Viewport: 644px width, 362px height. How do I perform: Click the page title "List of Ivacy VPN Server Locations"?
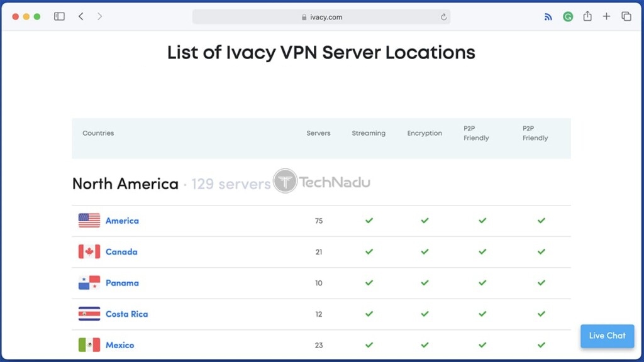click(x=321, y=53)
